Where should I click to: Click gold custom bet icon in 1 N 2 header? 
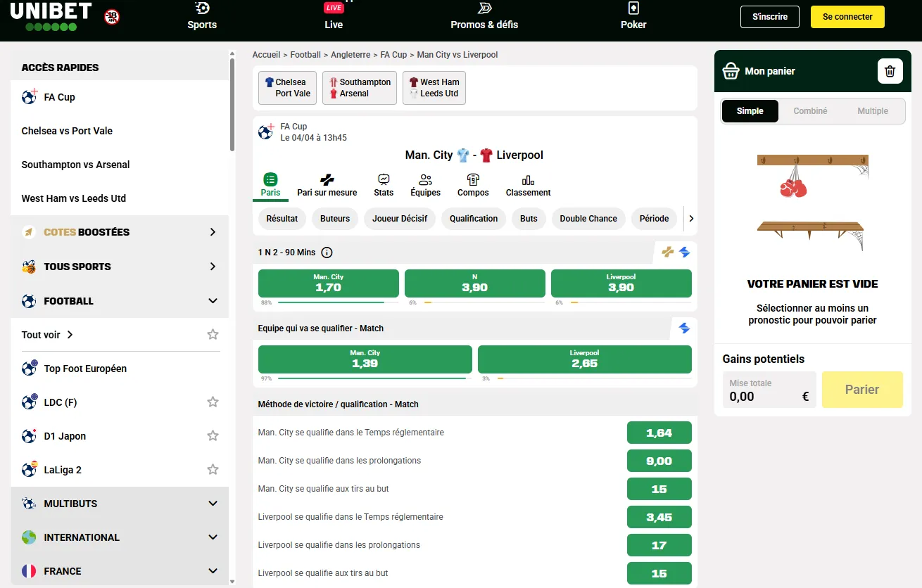[x=668, y=252]
